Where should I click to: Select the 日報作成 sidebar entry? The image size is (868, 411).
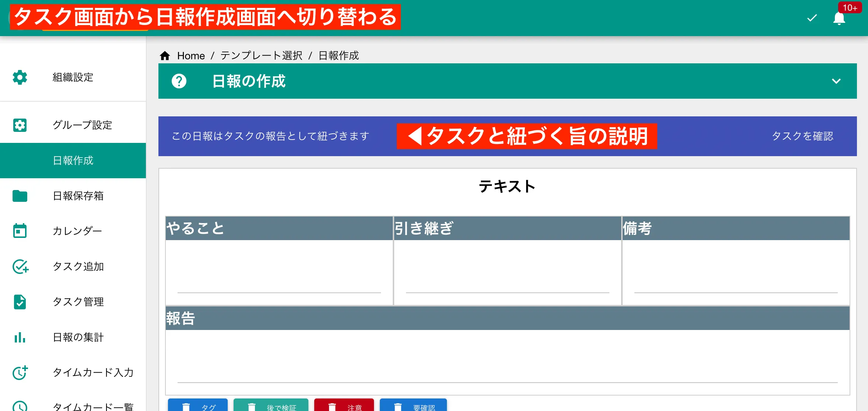73,161
